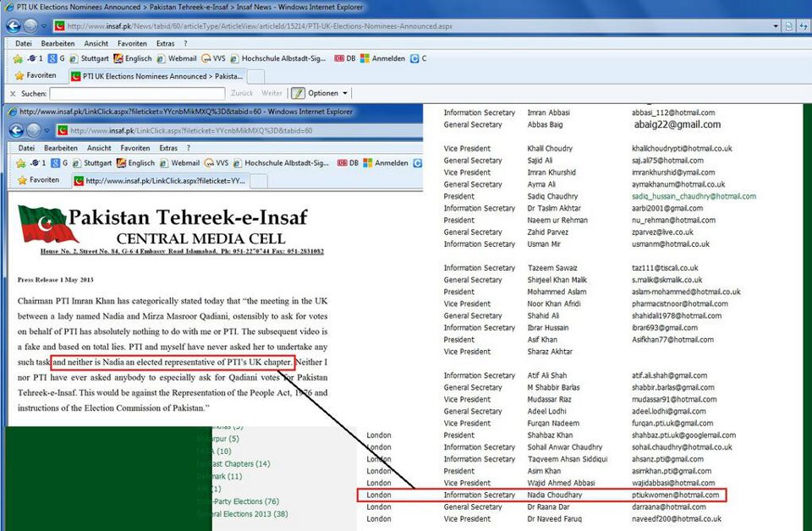This screenshot has width=812, height=531.
Task: Select the LinkClick.aspx tab in second window
Action: (161, 181)
